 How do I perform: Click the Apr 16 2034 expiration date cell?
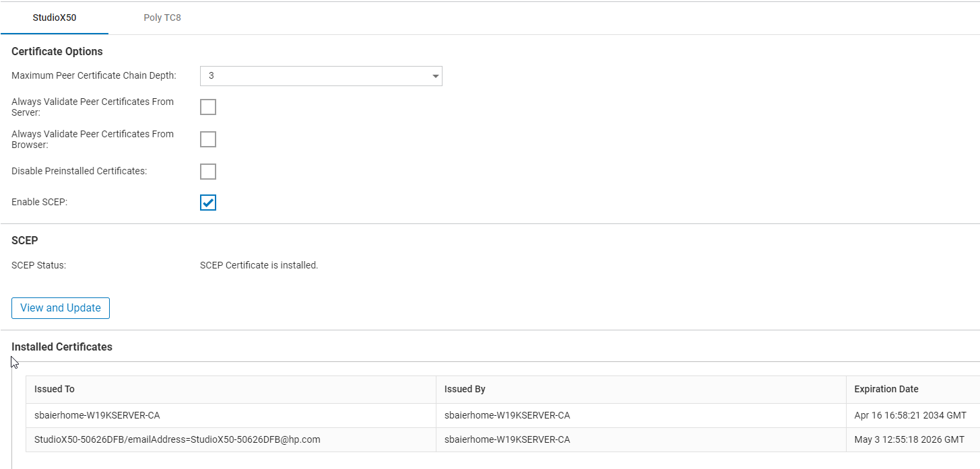coord(910,415)
